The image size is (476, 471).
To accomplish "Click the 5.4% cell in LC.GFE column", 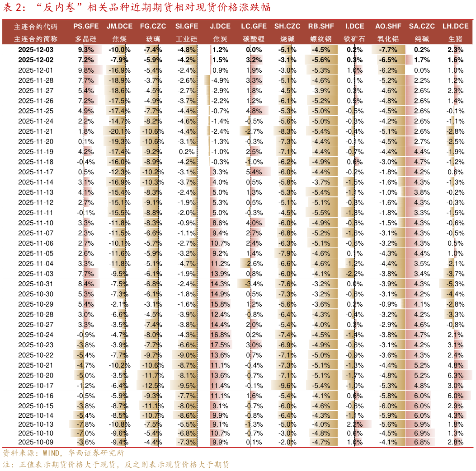I will (254, 172).
